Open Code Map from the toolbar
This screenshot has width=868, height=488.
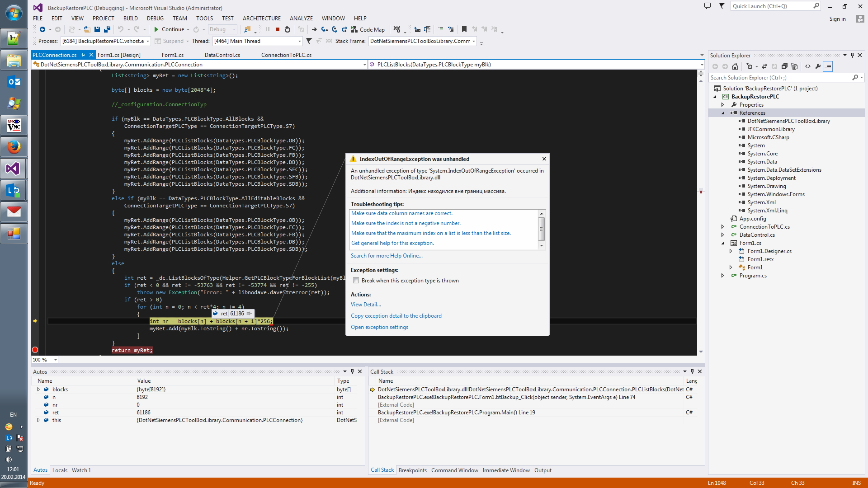[368, 29]
